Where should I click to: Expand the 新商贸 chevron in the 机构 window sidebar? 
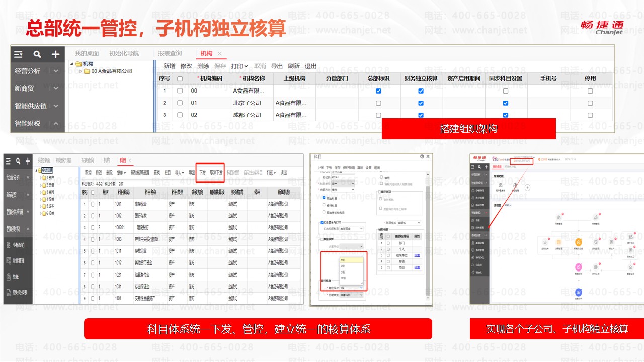point(56,88)
